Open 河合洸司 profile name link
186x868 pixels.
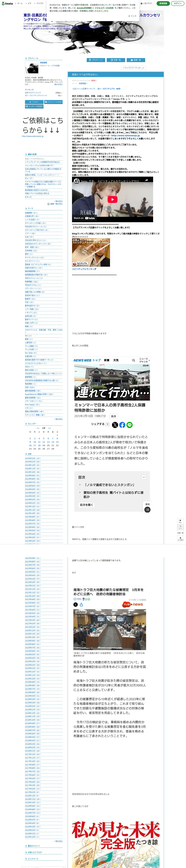coord(44,63)
